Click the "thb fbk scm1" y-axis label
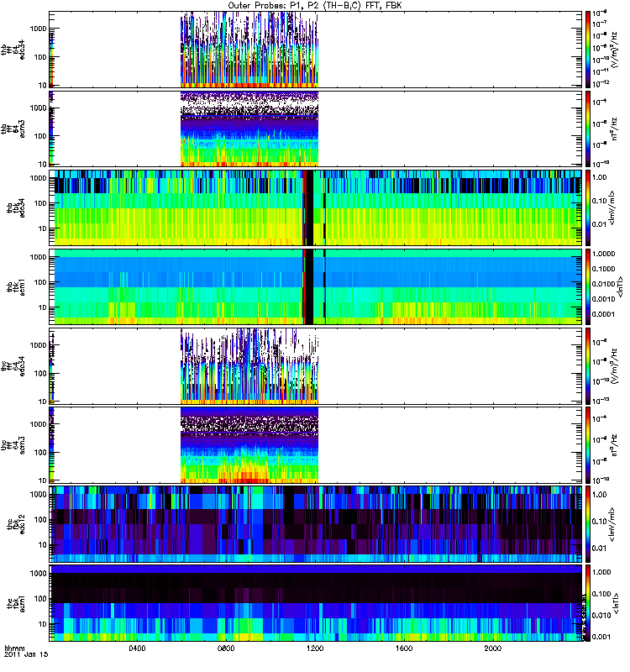 (15, 286)
